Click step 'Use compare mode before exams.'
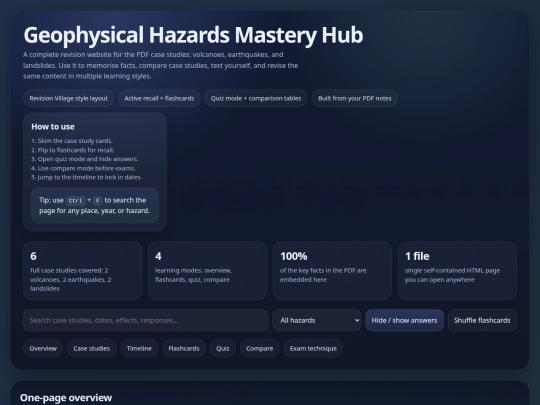 click(x=83, y=168)
